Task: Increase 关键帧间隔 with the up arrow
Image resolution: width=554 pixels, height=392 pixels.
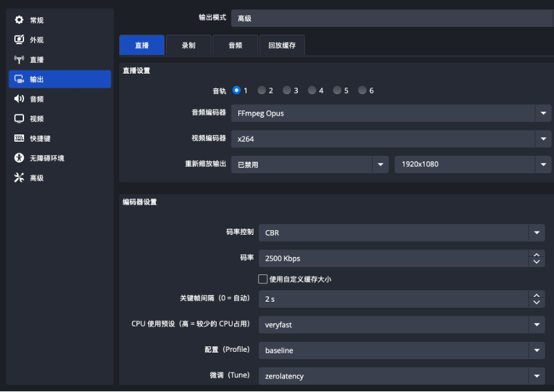Action: tap(537, 296)
